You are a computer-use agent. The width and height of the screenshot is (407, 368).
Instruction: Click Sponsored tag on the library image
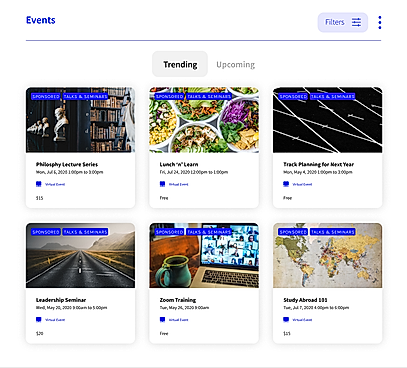coord(46,96)
